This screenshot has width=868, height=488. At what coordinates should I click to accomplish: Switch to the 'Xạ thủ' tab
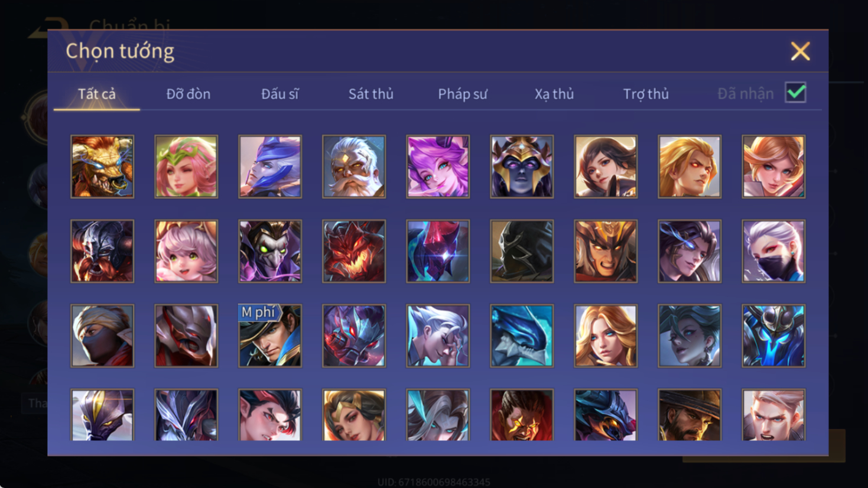(554, 94)
